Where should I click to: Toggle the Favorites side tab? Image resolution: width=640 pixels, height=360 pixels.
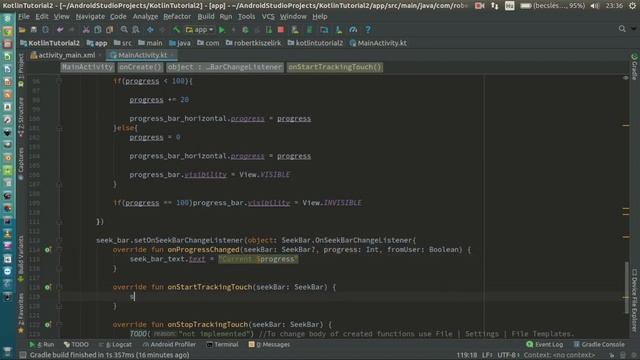click(21, 312)
